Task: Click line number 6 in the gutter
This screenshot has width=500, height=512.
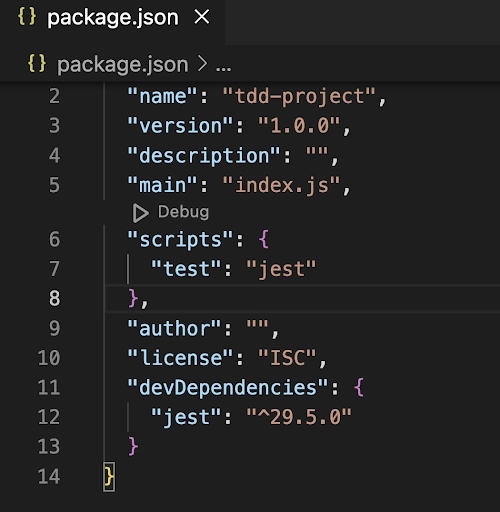Action: point(54,239)
